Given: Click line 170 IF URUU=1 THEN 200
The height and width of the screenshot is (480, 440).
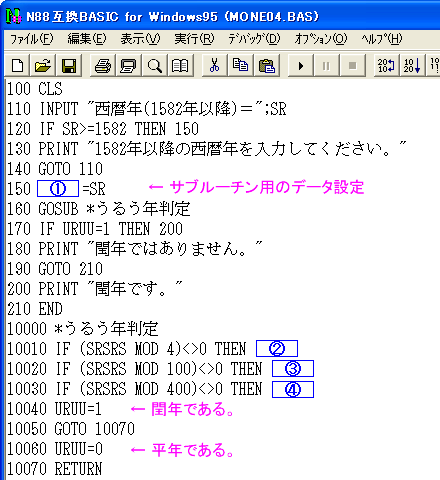Looking at the screenshot, I should pyautogui.click(x=95, y=229).
